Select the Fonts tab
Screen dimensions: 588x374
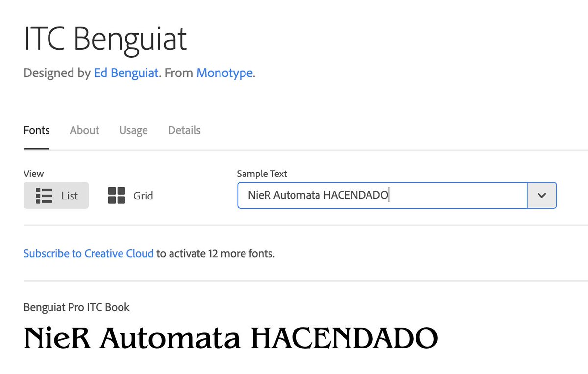pos(36,130)
